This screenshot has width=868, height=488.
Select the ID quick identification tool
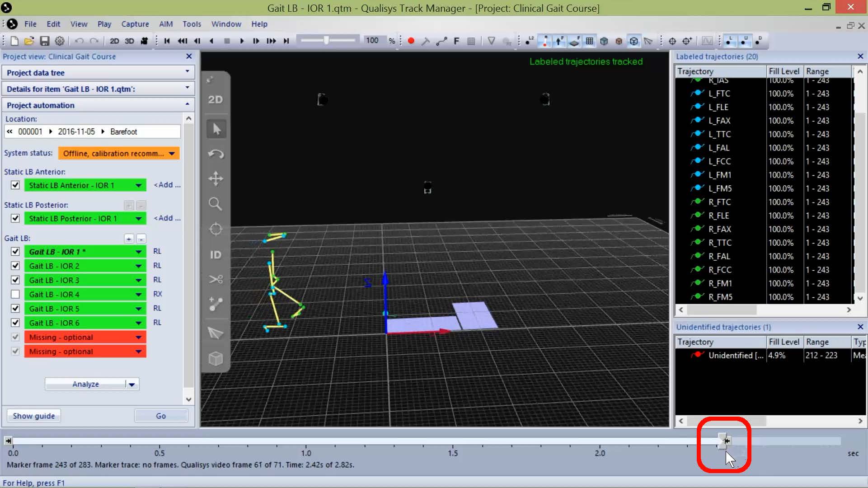(x=216, y=255)
